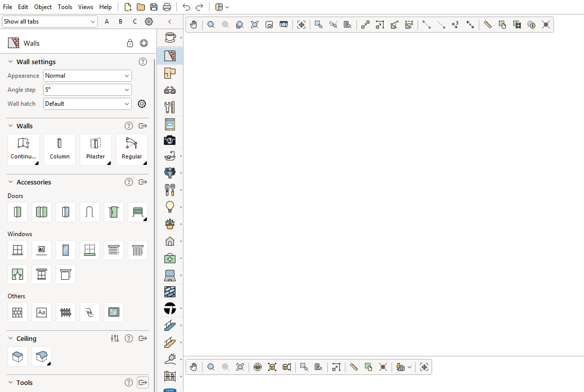Add wall text label
The width and height of the screenshot is (584, 392).
tap(41, 312)
